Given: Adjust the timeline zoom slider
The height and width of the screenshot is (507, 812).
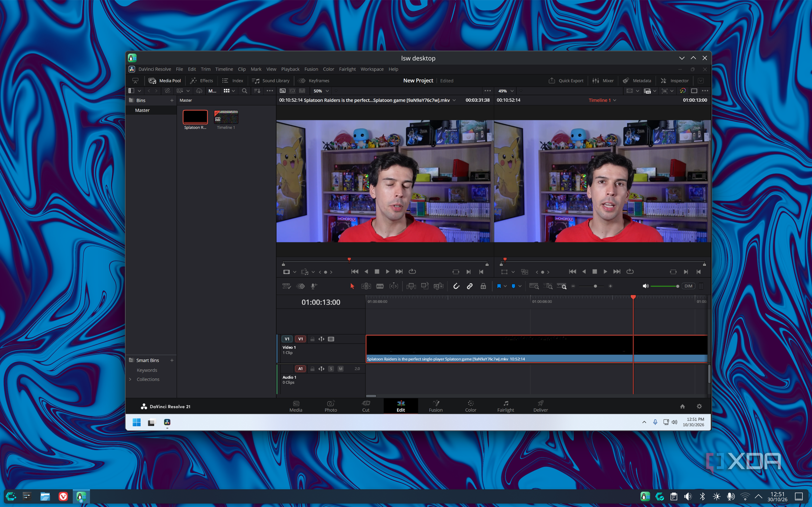Looking at the screenshot, I should pos(592,286).
